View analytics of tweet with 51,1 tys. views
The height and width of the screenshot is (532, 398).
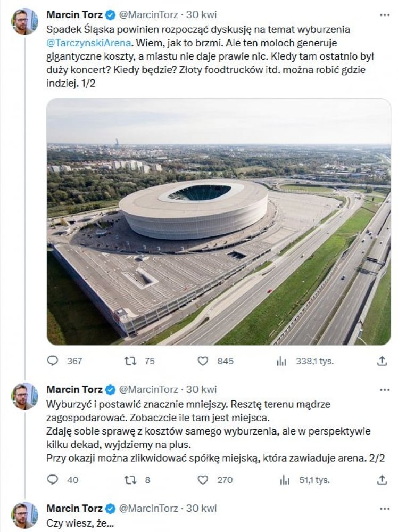(285, 480)
